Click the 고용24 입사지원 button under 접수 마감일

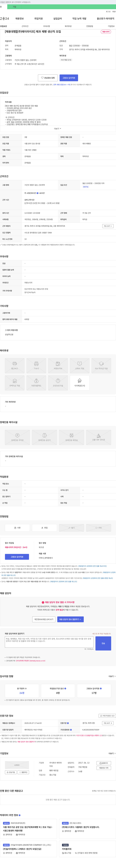(x=17, y=557)
